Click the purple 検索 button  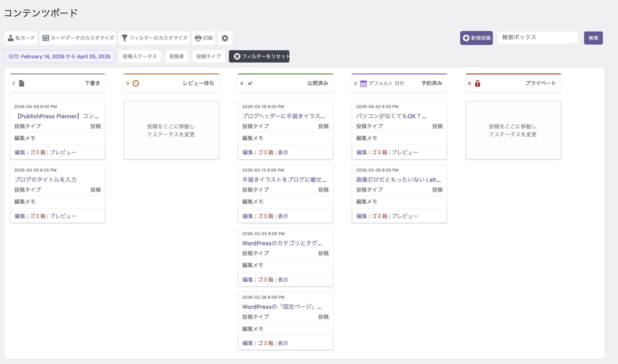click(593, 38)
